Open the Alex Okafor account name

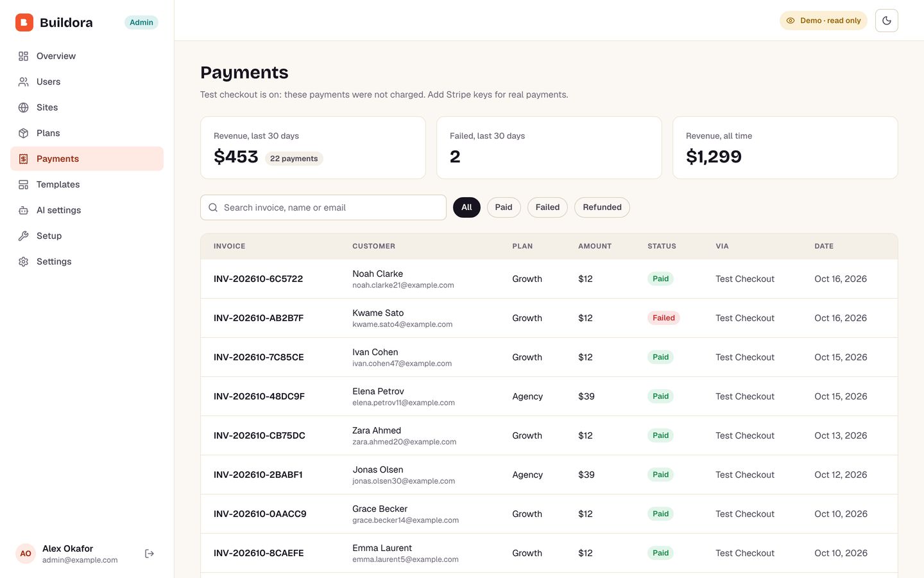(67, 548)
